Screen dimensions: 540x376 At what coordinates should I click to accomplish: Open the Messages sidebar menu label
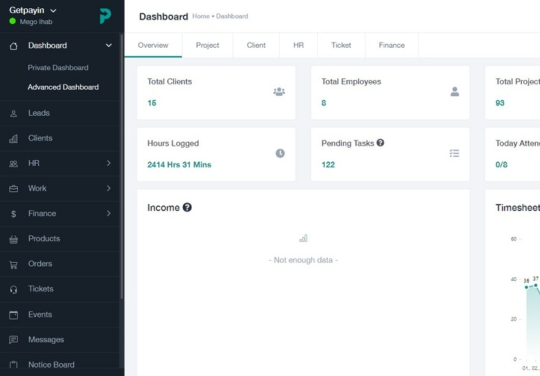(x=46, y=340)
